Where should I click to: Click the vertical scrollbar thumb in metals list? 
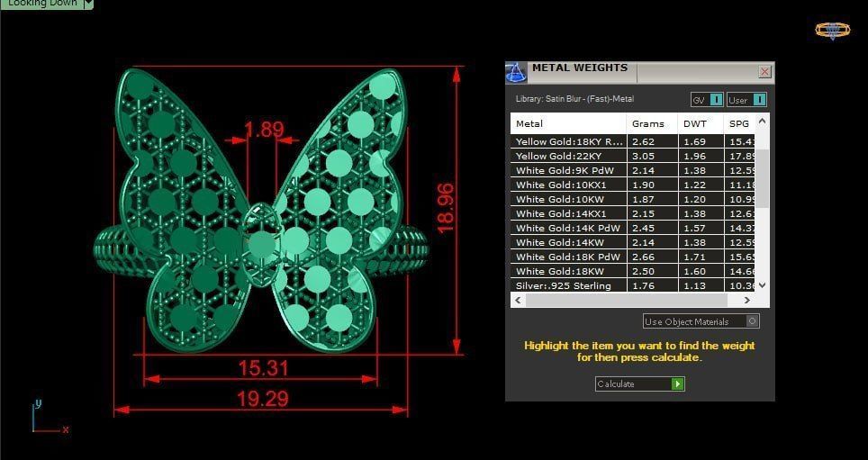tap(763, 178)
